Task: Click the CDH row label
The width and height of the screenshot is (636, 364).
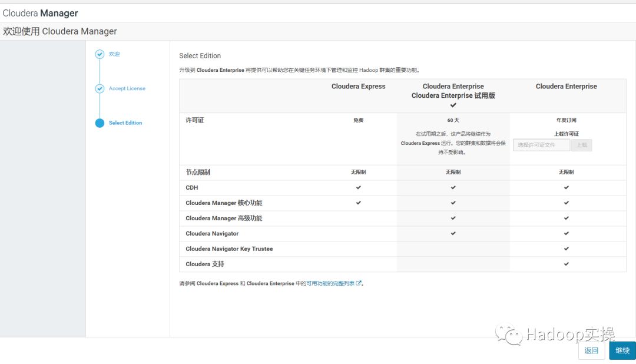Action: click(192, 187)
